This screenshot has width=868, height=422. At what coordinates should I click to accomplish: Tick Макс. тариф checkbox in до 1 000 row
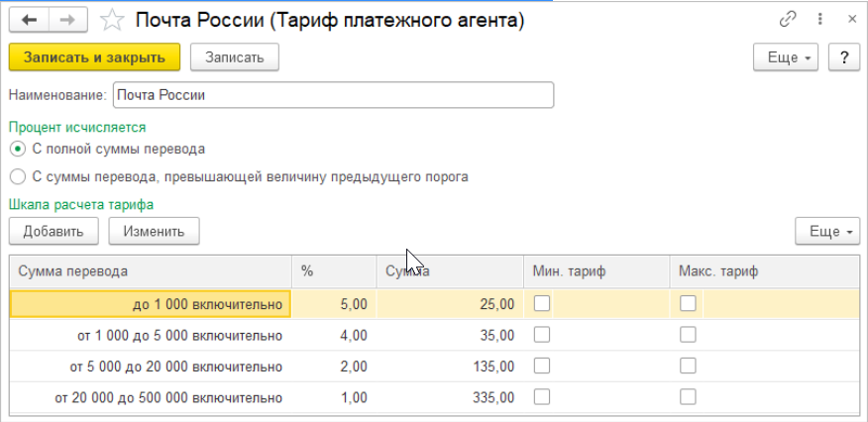point(688,304)
